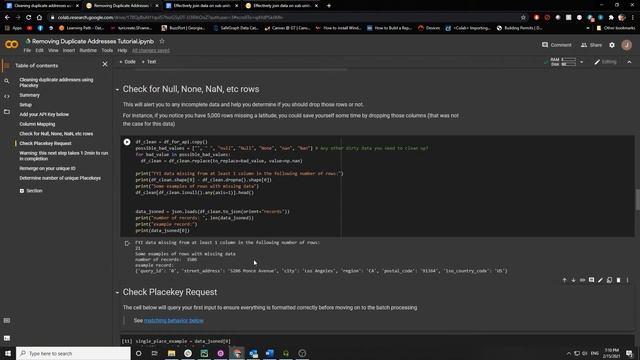640x360 pixels.
Task: Click the Comment button
Action: 557,45
